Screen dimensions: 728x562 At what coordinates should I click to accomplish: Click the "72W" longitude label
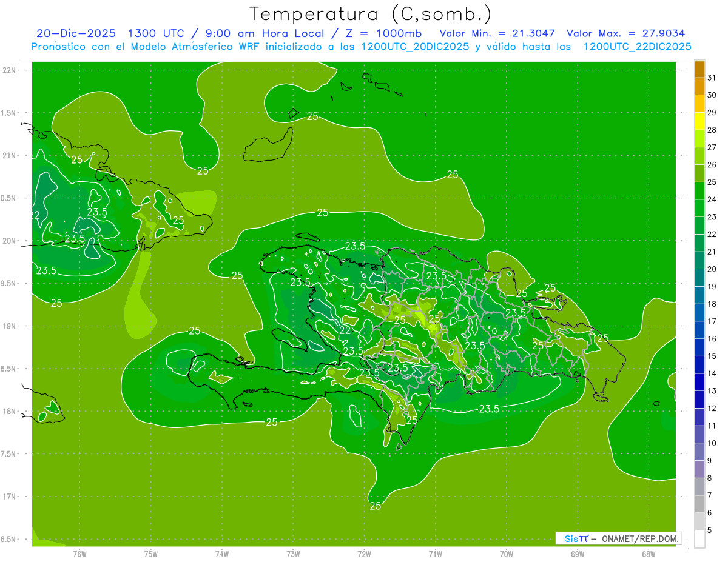tap(364, 554)
